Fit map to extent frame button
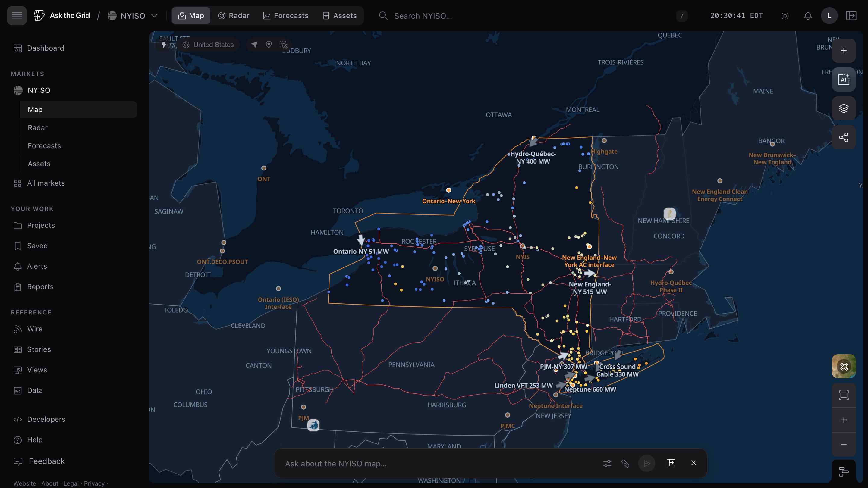This screenshot has height=488, width=868. 844,396
